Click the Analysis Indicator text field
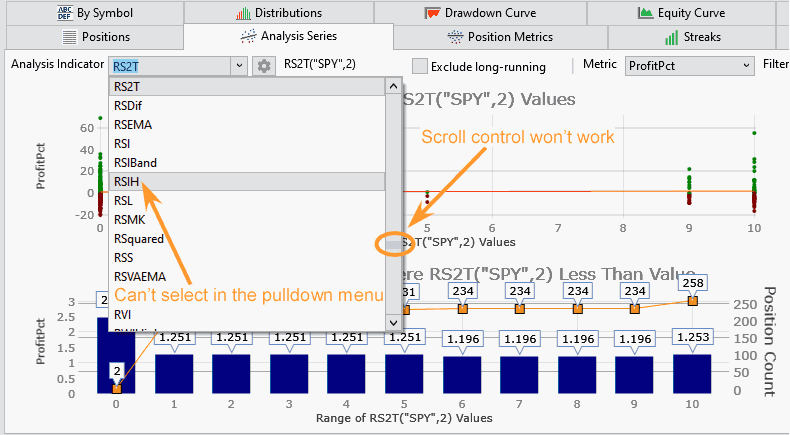This screenshot has height=435, width=790. (168, 66)
